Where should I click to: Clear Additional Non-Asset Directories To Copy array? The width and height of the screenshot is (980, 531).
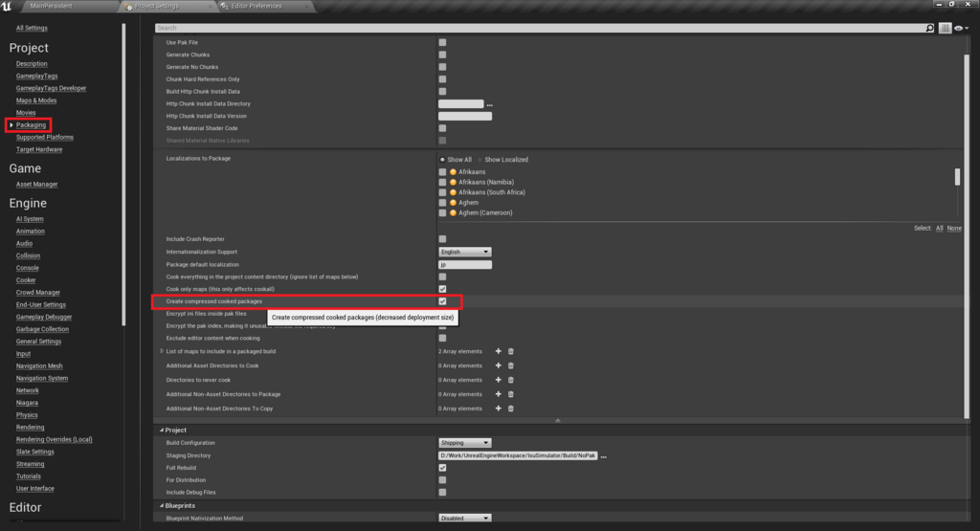pos(511,409)
